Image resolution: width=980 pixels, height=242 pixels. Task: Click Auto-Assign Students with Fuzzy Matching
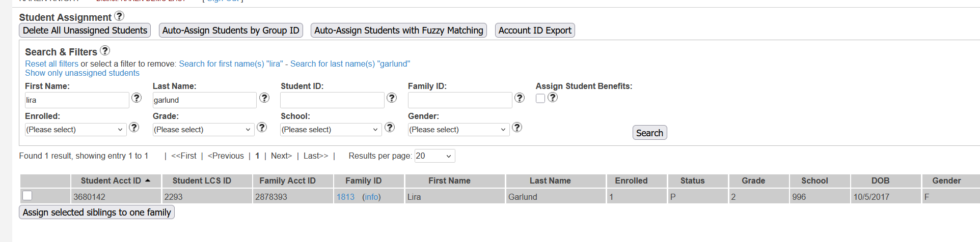(x=398, y=31)
